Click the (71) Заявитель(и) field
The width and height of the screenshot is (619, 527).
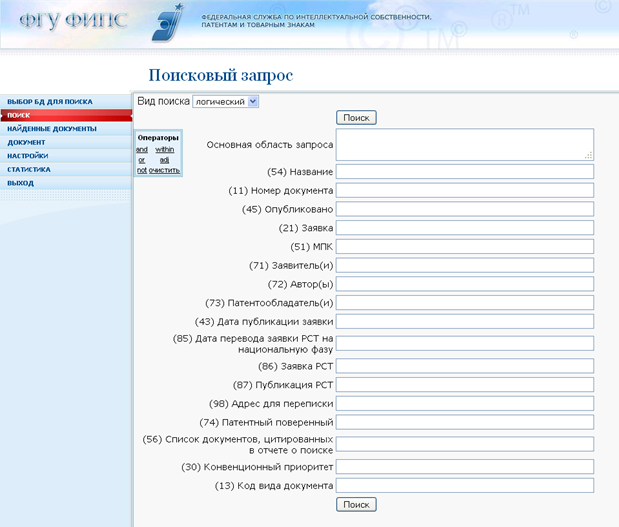[x=465, y=265]
